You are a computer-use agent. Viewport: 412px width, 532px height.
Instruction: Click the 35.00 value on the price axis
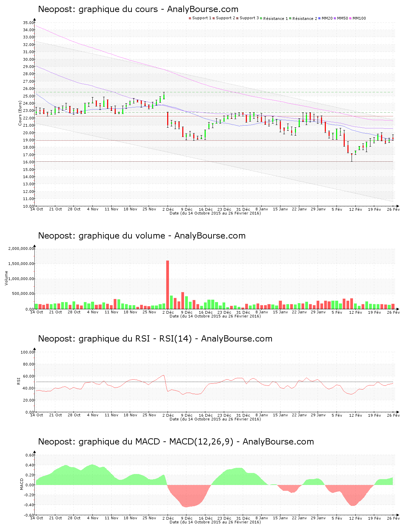click(x=28, y=23)
